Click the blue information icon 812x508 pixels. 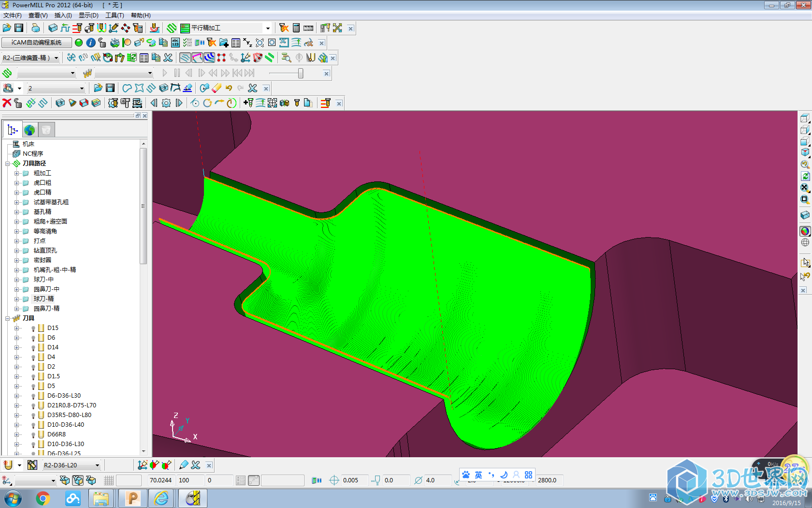tap(90, 43)
